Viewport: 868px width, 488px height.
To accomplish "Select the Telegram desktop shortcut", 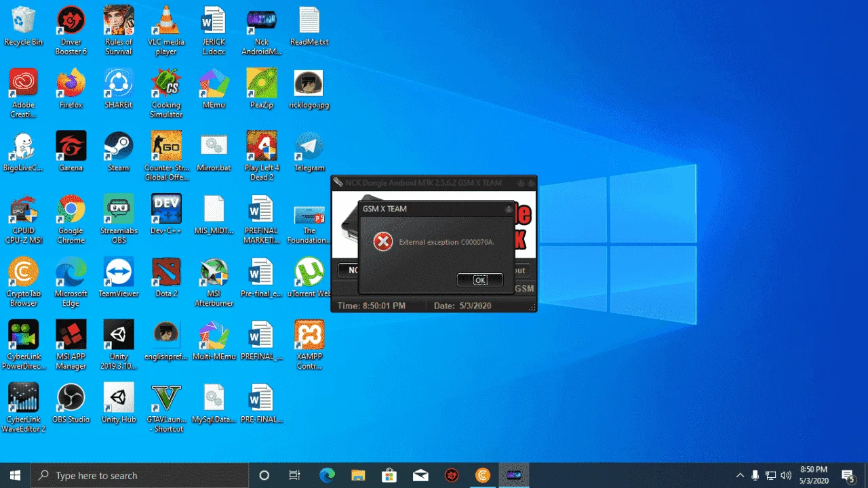I will coord(309,152).
